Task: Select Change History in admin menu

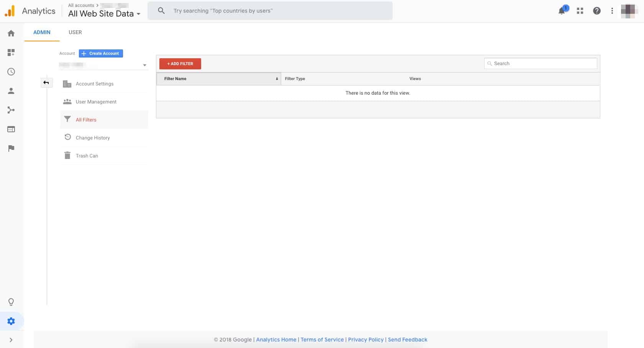Action: [92, 138]
